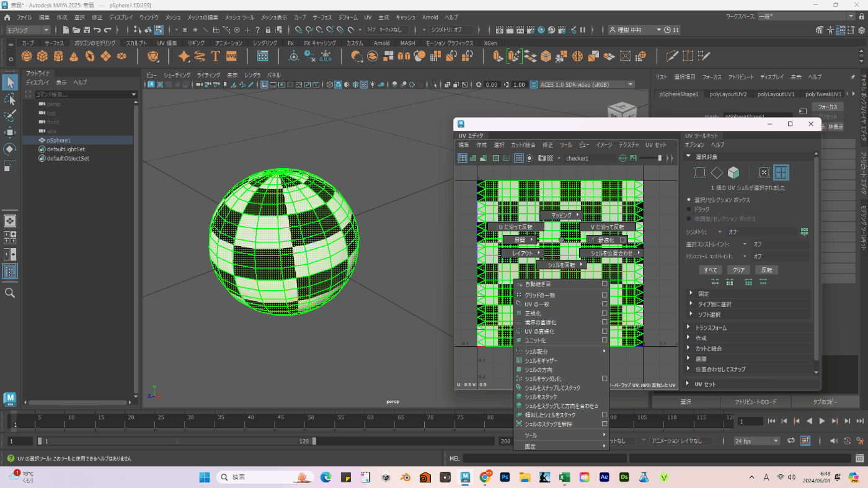Check the option box for 正規化
The height and width of the screenshot is (488, 868).
(x=604, y=313)
